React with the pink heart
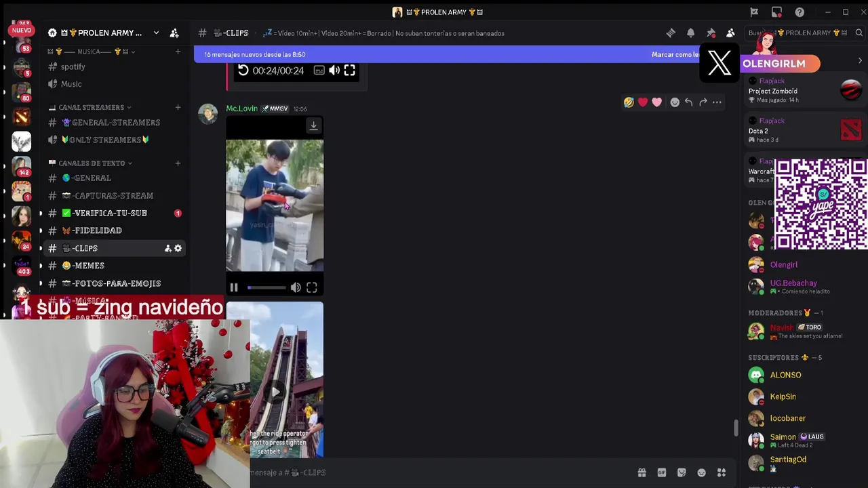 point(656,102)
